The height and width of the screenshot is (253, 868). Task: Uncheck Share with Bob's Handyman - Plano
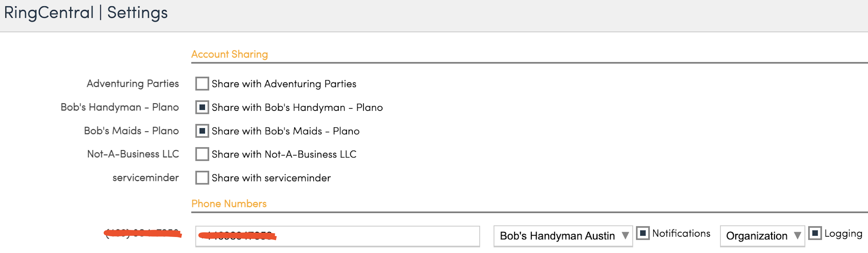(202, 107)
